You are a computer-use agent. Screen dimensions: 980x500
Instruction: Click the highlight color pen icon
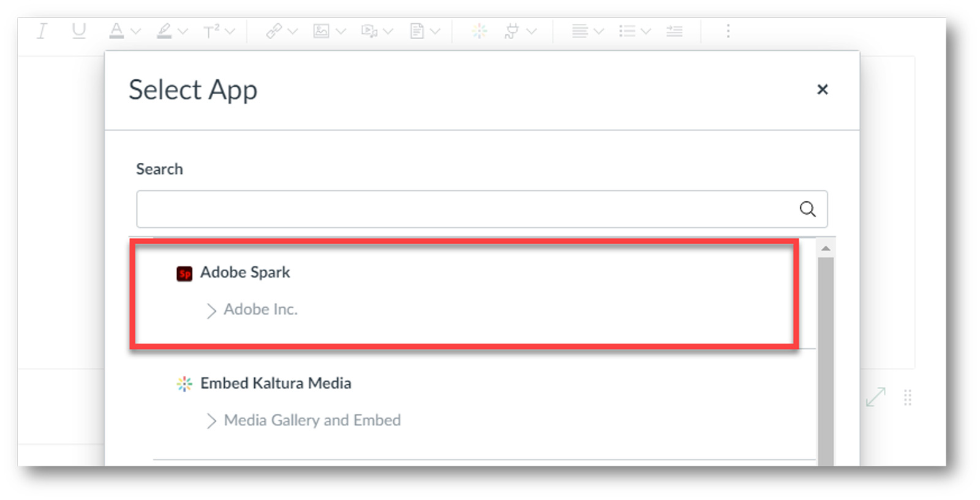[164, 31]
